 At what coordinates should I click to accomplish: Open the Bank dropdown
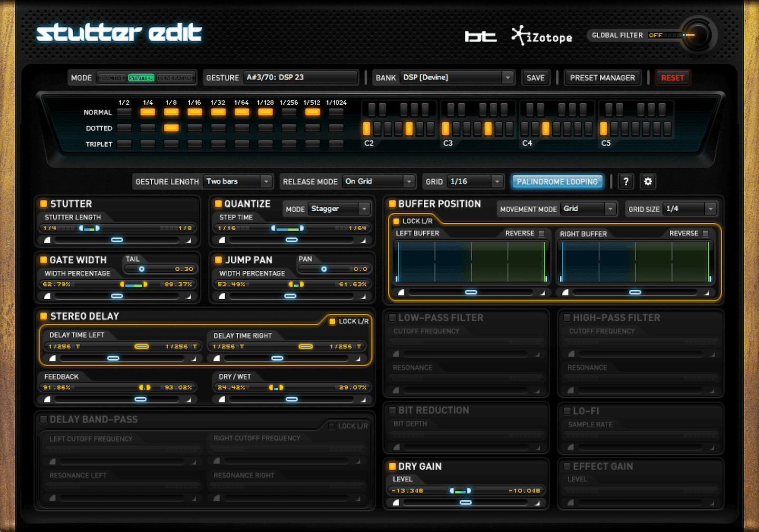click(457, 77)
